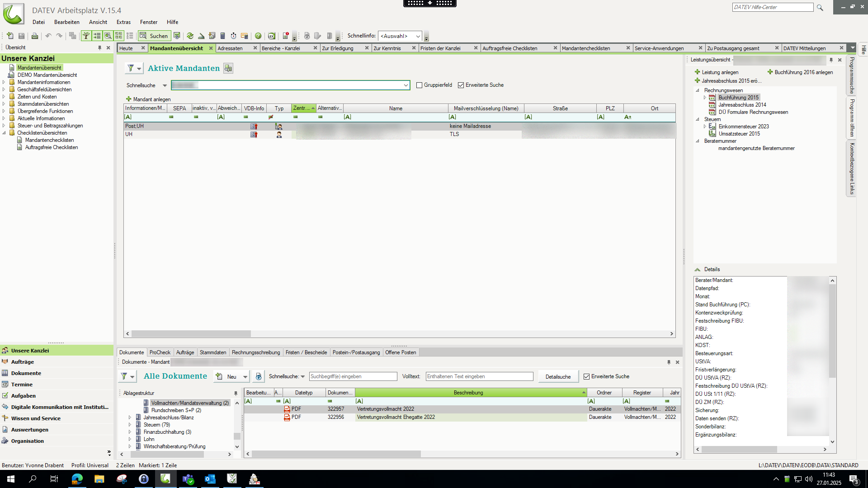The width and height of the screenshot is (868, 488).
Task: Click the green help question-mark icon
Action: click(258, 36)
